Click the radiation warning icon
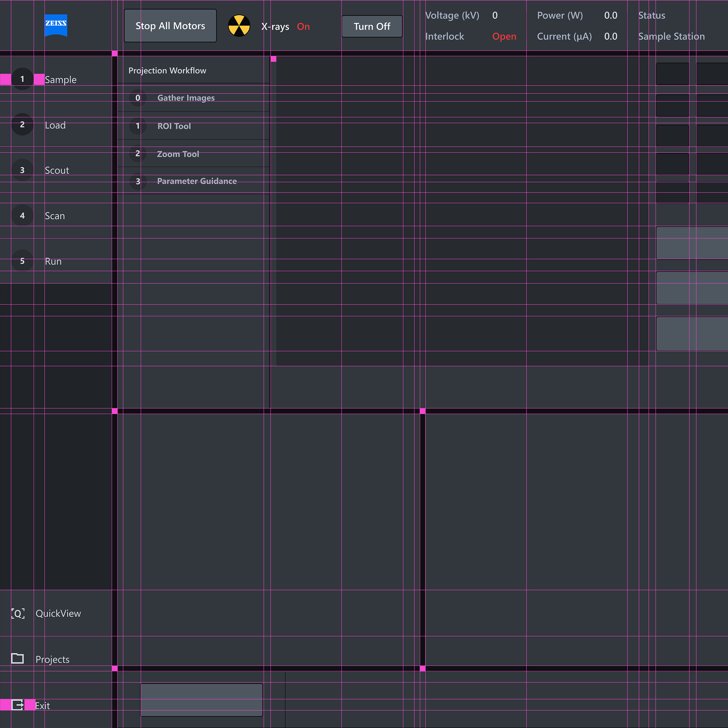Screen dimensions: 728x728 pyautogui.click(x=239, y=26)
